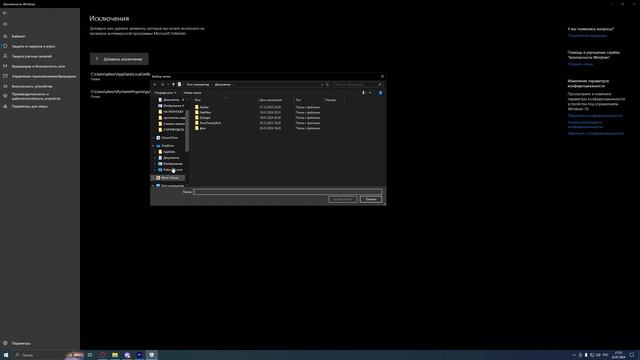Go forward in the folder picker dialog
The image size is (640, 360).
click(x=162, y=84)
